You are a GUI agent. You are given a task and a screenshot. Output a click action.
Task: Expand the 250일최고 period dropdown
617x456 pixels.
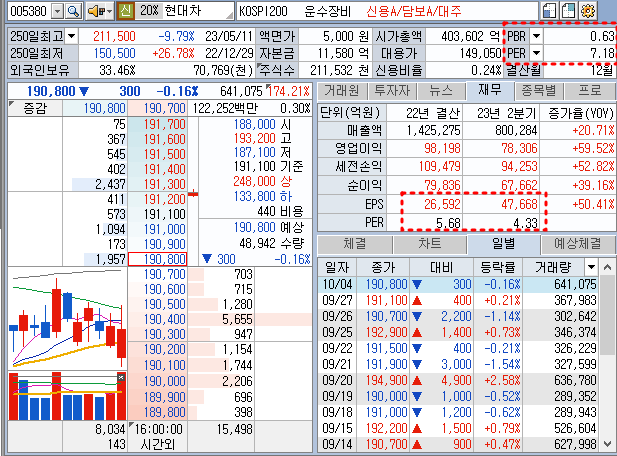(x=71, y=36)
